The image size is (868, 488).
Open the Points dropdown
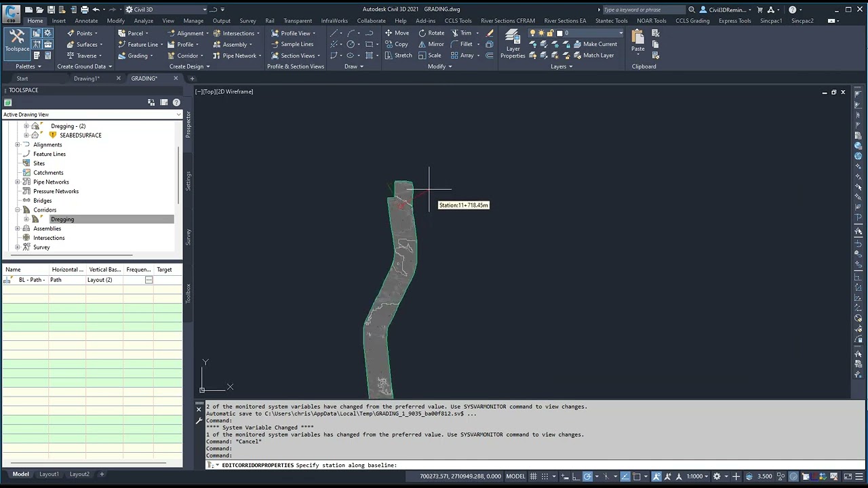tap(82, 33)
